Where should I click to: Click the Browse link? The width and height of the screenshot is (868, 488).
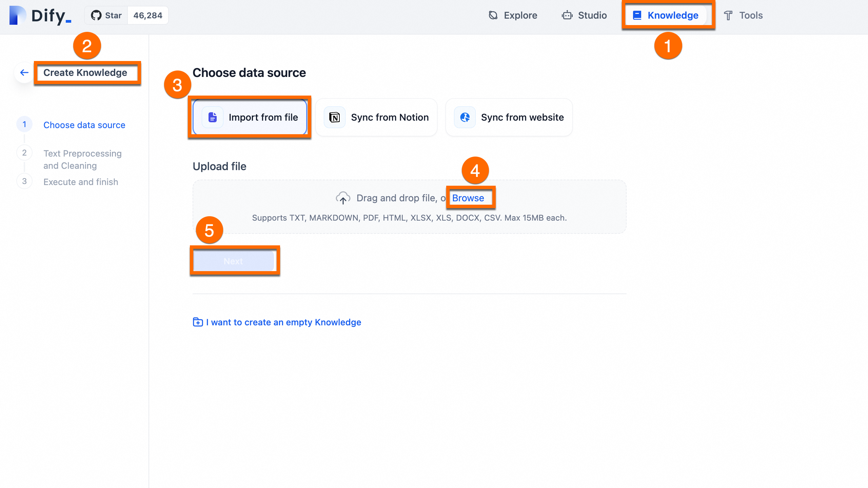tap(468, 198)
